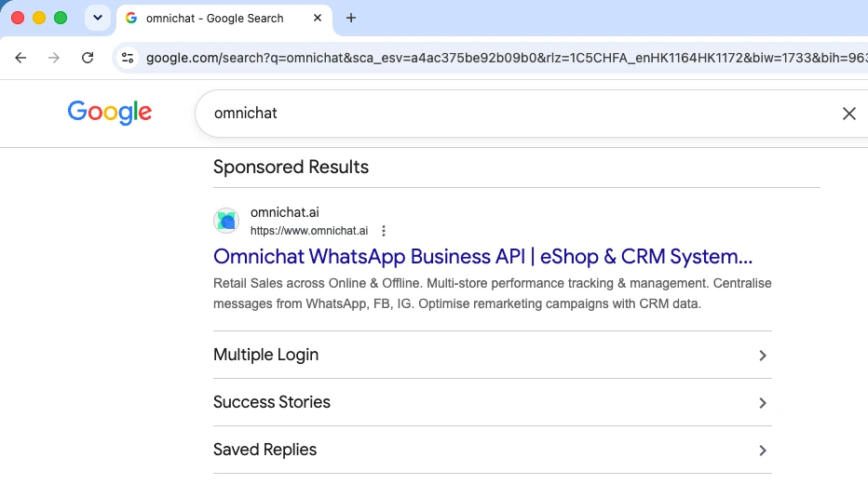Click the Google logo

coord(110,113)
